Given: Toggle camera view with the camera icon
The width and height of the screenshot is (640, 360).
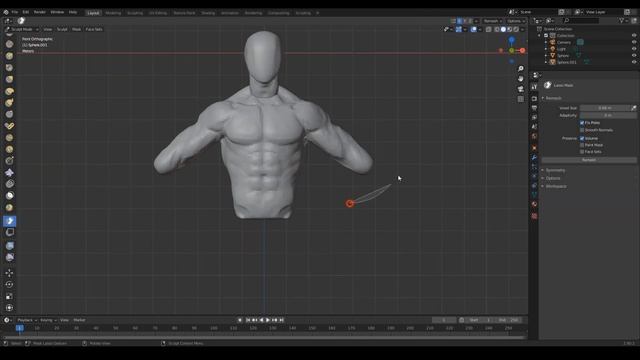Looking at the screenshot, I should (520, 89).
